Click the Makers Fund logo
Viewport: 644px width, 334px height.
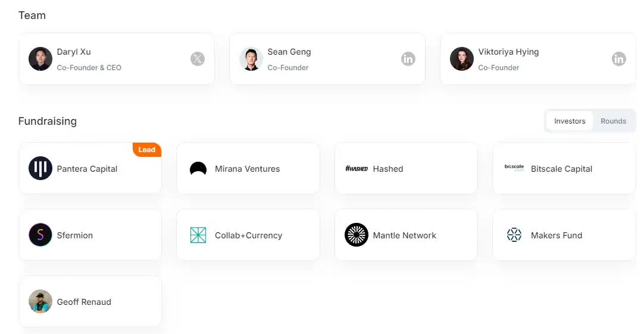click(x=514, y=235)
